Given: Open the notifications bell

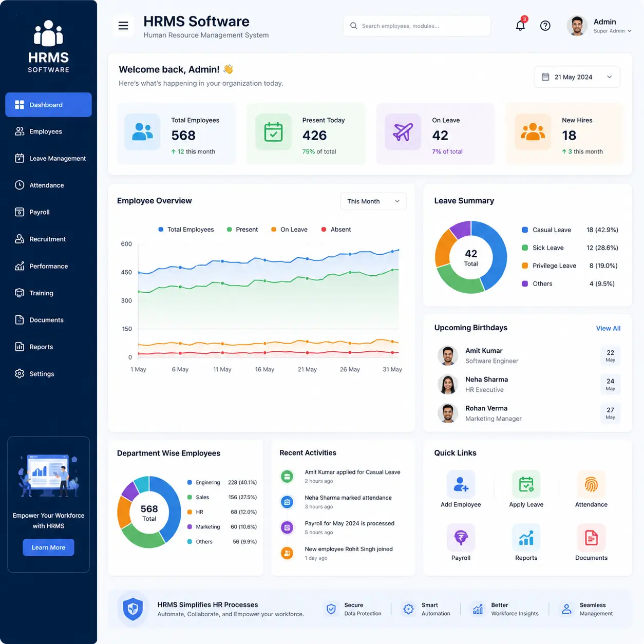Looking at the screenshot, I should point(520,25).
